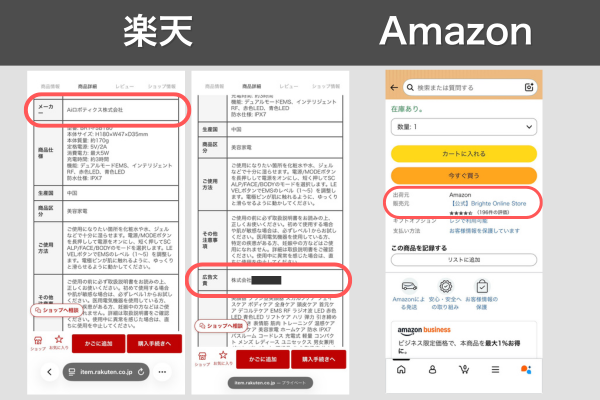Click かごに追加 in the first Rakuten screenshot
Viewport: 600px width, 400px height.
tap(98, 343)
